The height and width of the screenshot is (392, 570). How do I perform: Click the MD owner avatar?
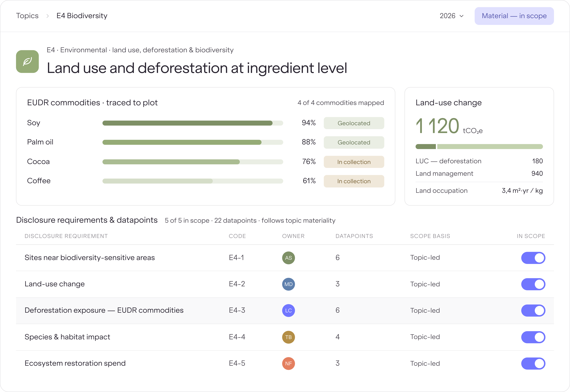pos(288,284)
